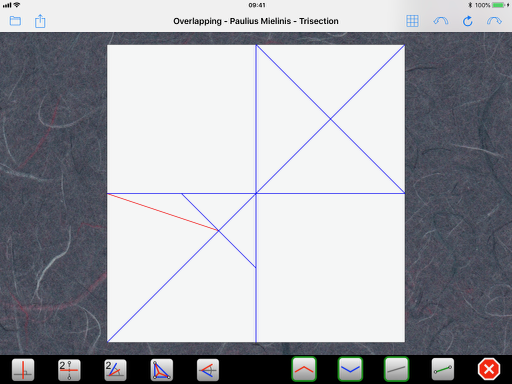Select the angle bisector tool
The height and width of the screenshot is (384, 512).
click(115, 370)
